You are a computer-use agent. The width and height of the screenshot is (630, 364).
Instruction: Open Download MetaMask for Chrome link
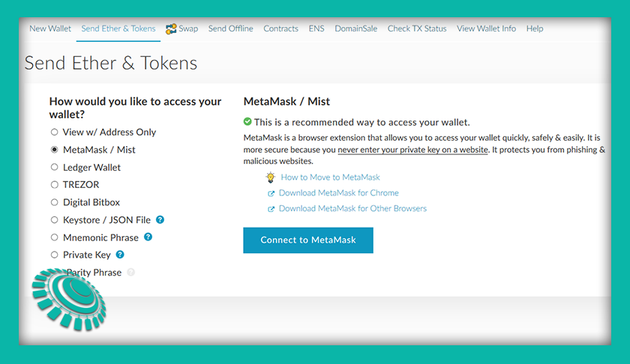339,192
